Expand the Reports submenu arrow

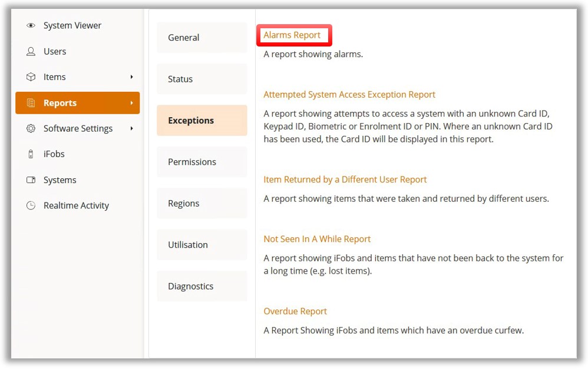tap(131, 103)
